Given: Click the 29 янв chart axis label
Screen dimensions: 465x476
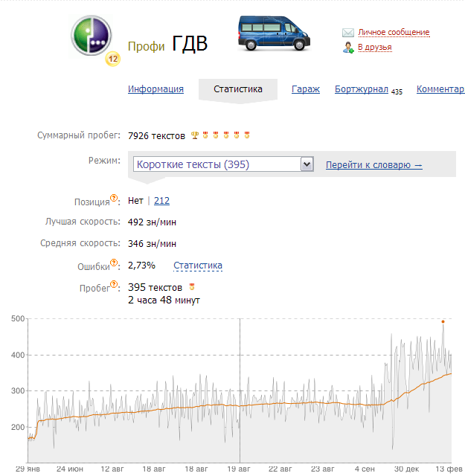Looking at the screenshot, I should click(x=28, y=469).
